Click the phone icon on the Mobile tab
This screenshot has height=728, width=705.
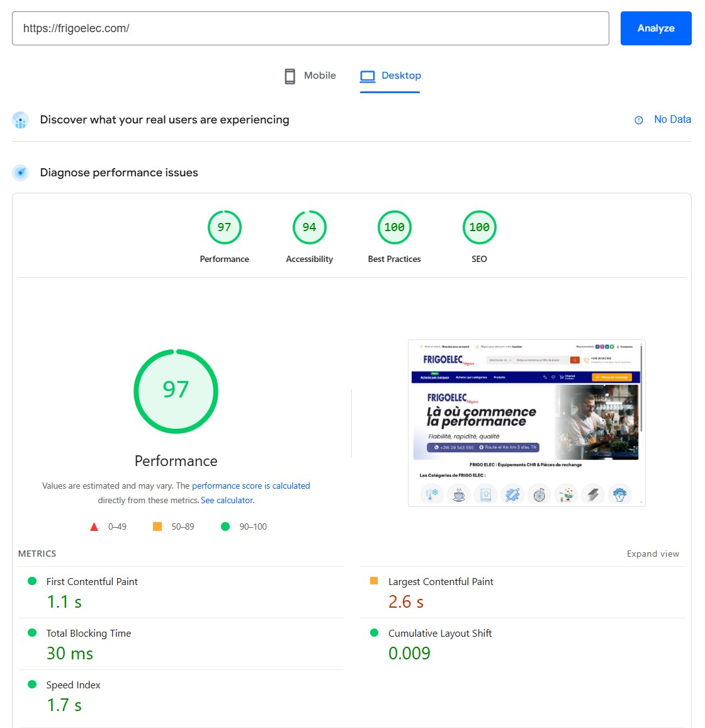[290, 76]
